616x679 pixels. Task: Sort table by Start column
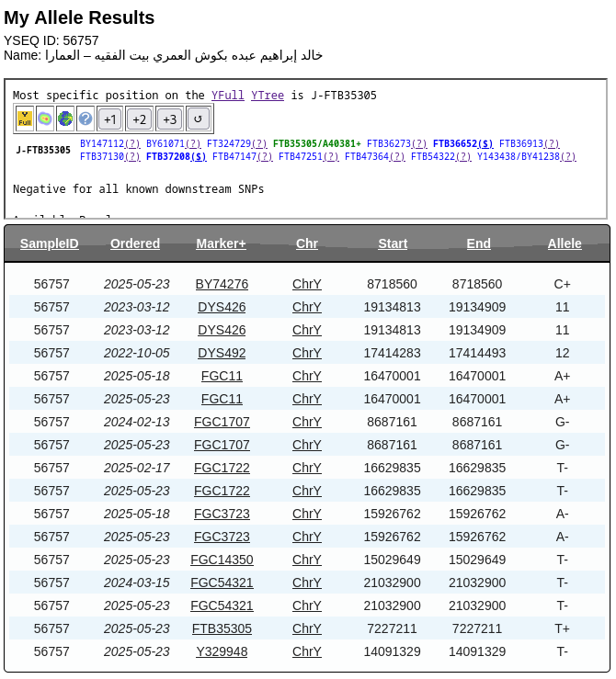tap(393, 243)
